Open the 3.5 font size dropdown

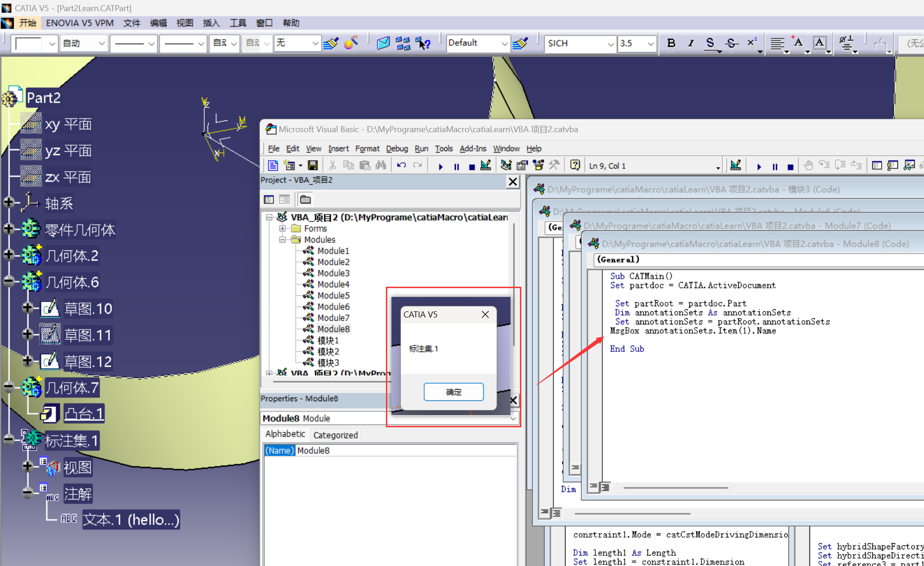pos(650,44)
